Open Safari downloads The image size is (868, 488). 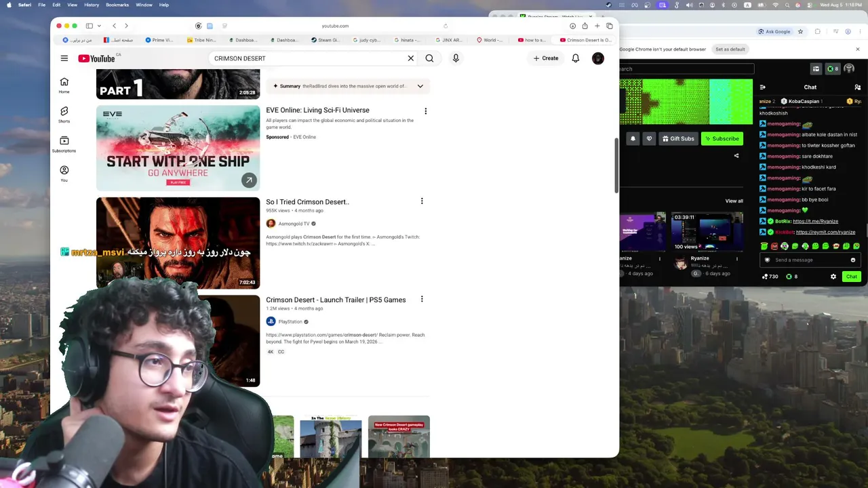(x=572, y=26)
